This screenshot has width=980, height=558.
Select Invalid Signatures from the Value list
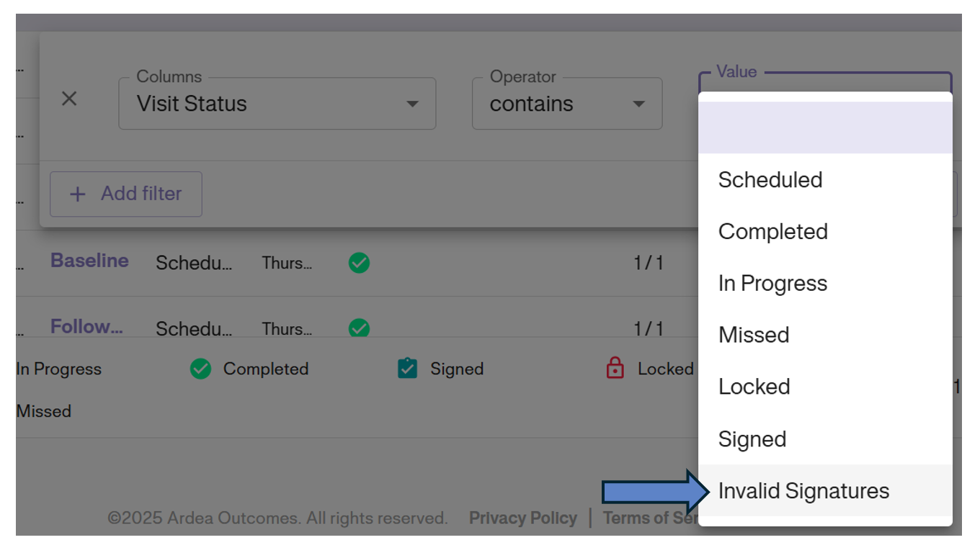pos(803,490)
